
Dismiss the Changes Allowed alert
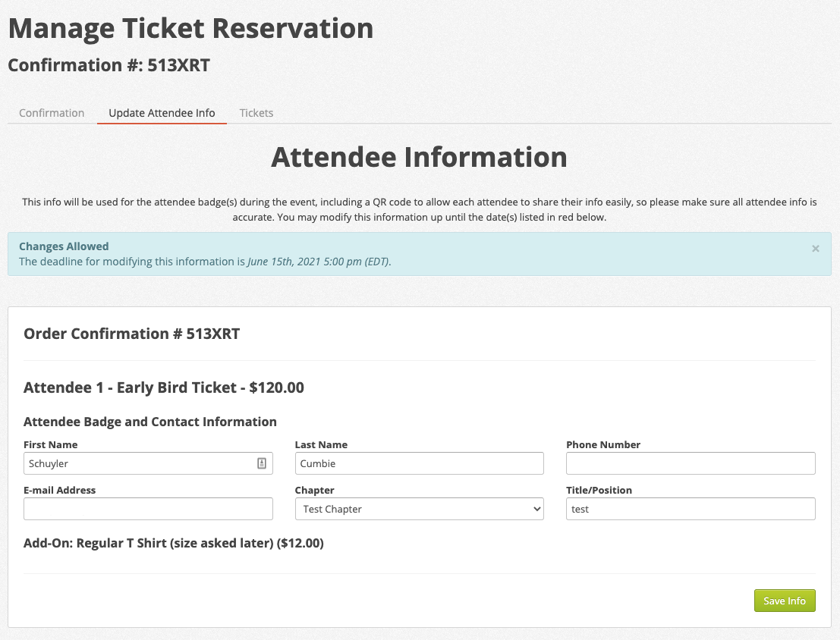(816, 248)
